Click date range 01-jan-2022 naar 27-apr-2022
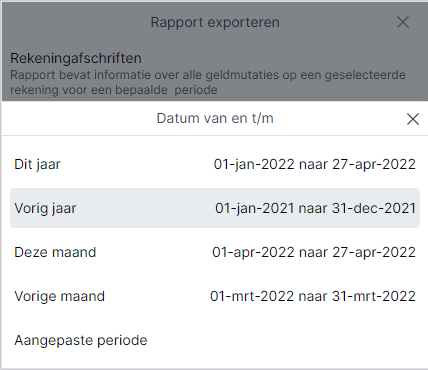 point(314,164)
